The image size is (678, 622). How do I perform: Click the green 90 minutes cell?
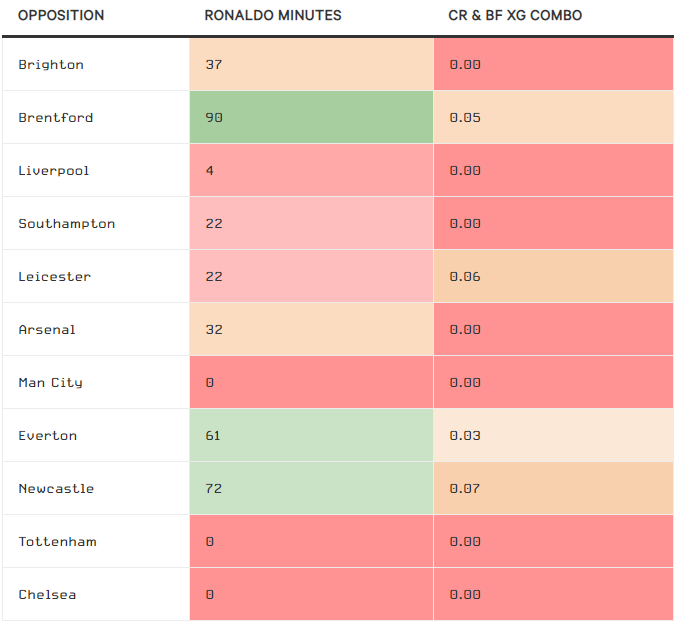tap(311, 118)
